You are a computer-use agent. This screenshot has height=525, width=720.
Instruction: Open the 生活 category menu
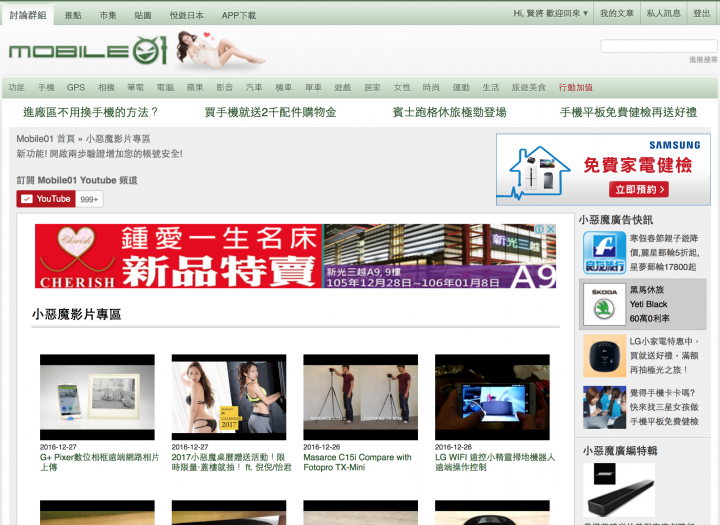pos(490,87)
